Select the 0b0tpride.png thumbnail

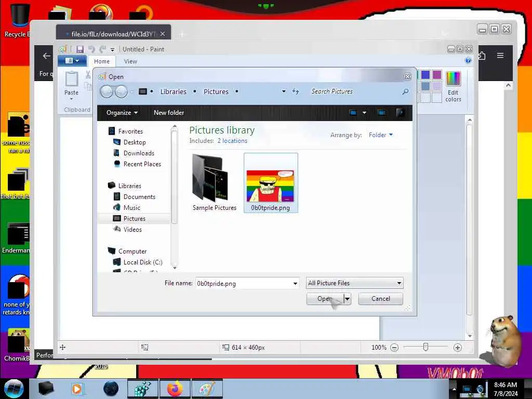(x=271, y=182)
